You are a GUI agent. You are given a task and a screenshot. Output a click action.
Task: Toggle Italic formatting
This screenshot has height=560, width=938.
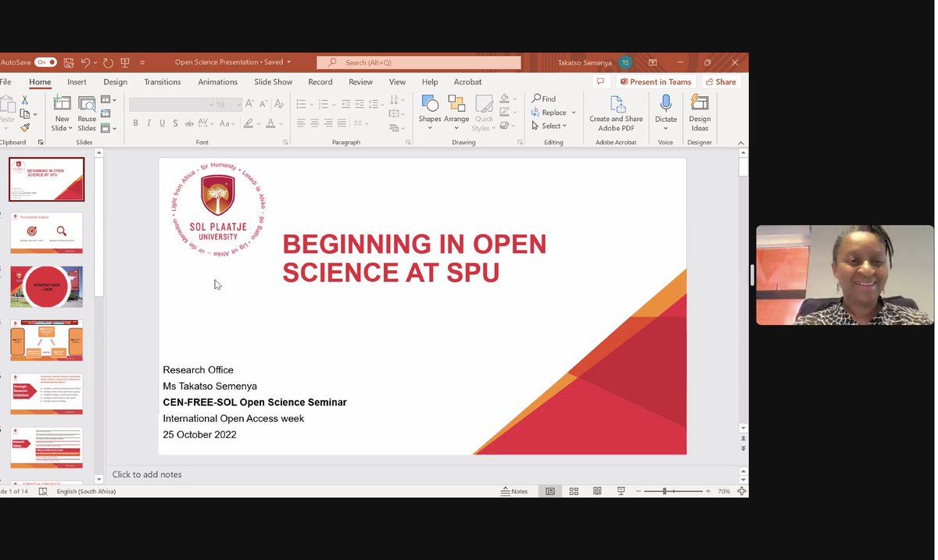tap(149, 123)
